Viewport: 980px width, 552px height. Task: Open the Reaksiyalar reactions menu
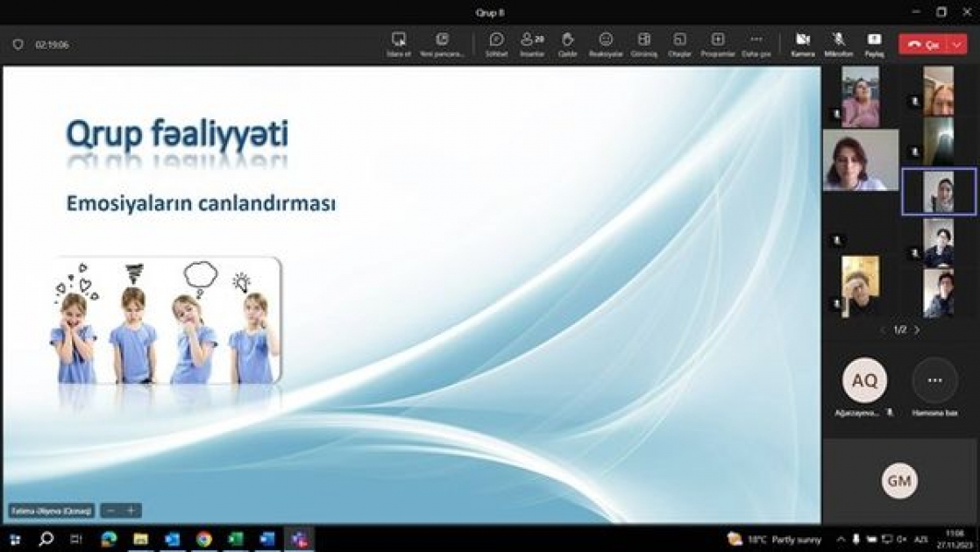pyautogui.click(x=606, y=44)
